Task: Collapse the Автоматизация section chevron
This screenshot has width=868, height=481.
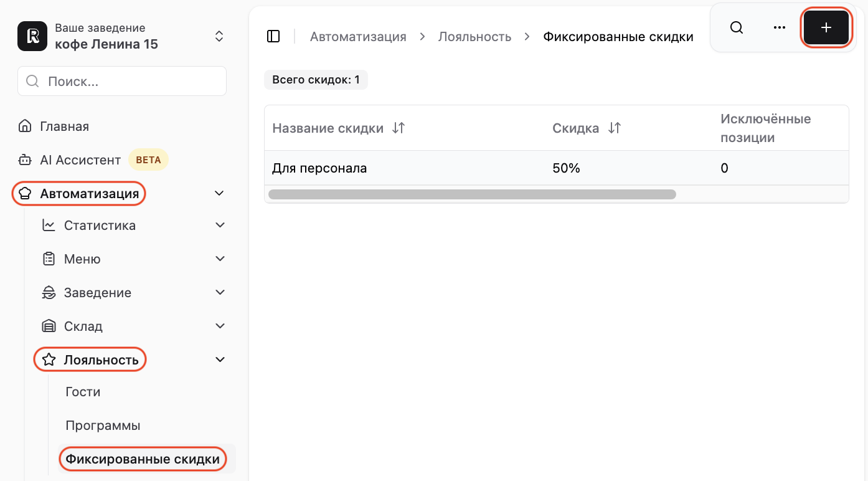Action: pos(219,194)
